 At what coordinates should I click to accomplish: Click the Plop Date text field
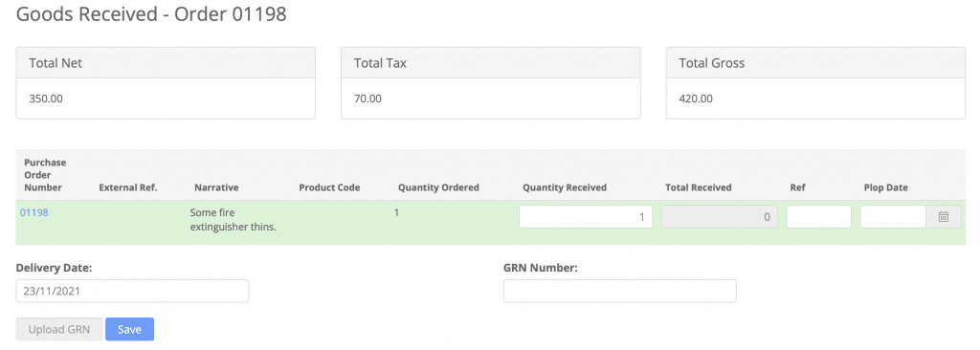pos(893,217)
